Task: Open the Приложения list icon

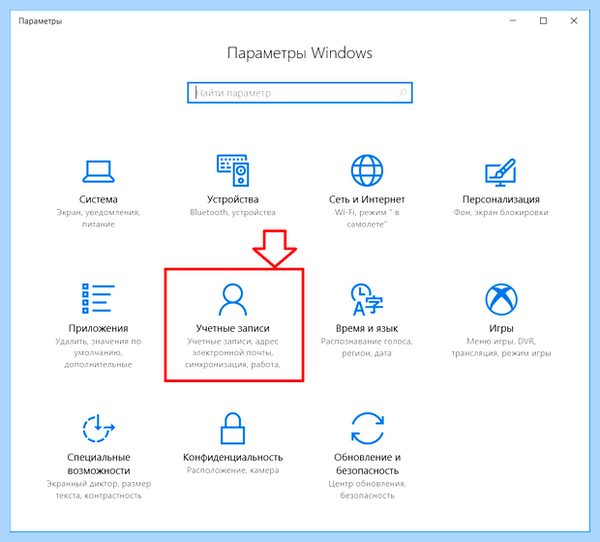Action: [98, 299]
